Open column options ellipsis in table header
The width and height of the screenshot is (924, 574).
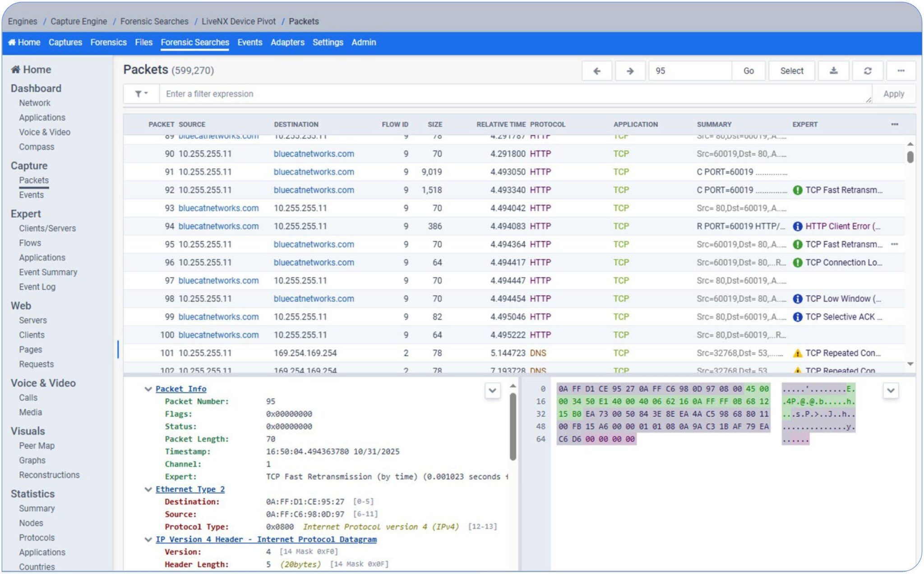pyautogui.click(x=895, y=124)
